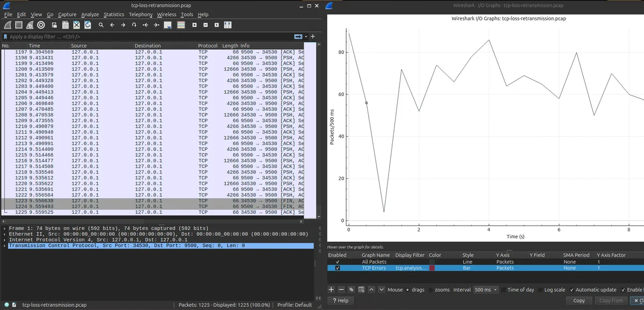Viewport: 644px width, 310px height.
Task: Click the zoom out text icon
Action: point(206,25)
